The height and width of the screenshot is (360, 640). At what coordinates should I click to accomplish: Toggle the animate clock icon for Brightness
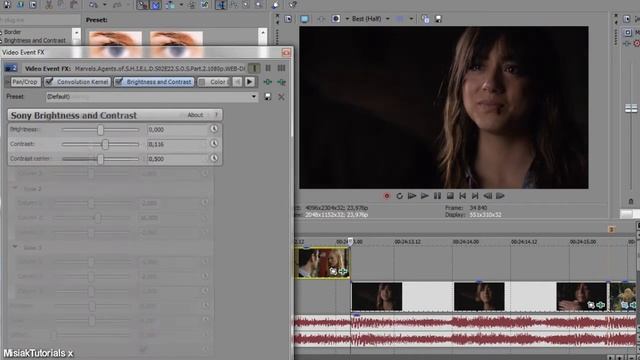[214, 129]
